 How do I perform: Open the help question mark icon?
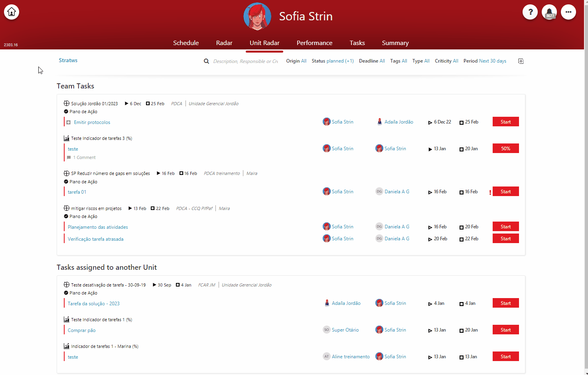[x=530, y=12]
